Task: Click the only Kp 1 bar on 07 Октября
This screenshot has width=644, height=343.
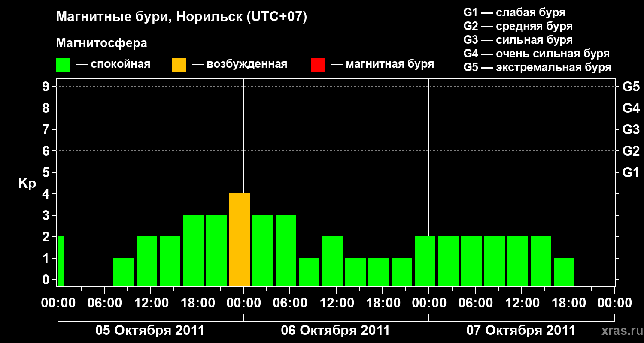Action: [x=564, y=272]
